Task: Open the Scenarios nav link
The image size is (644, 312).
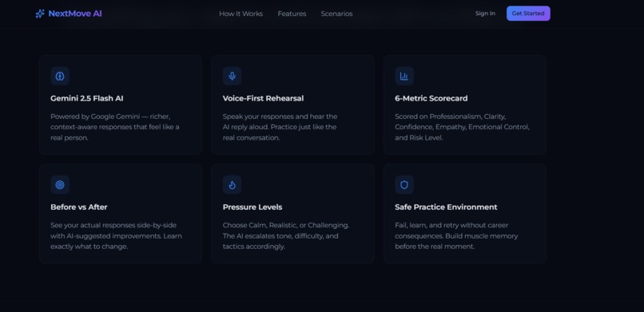Action: point(336,14)
